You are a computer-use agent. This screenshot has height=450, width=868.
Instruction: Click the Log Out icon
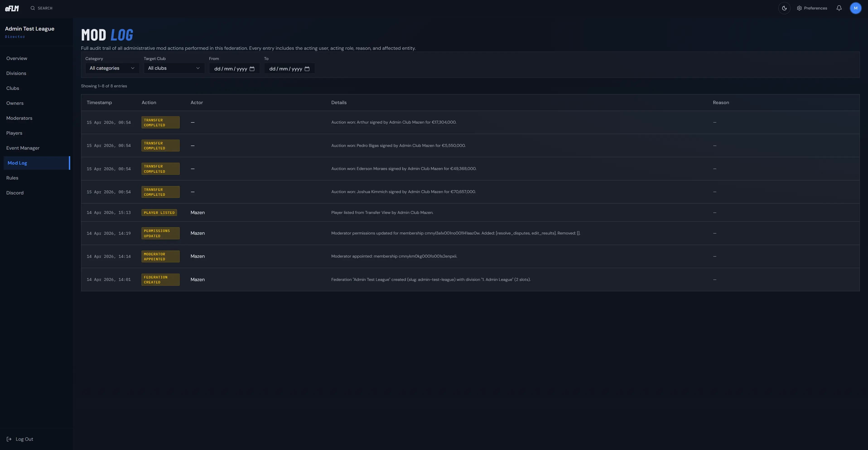[x=9, y=439]
